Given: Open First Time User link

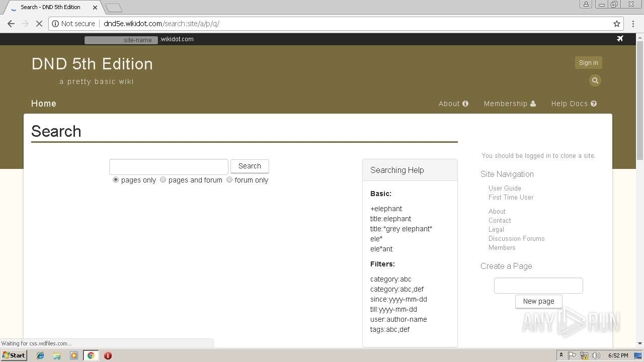Looking at the screenshot, I should click(511, 197).
